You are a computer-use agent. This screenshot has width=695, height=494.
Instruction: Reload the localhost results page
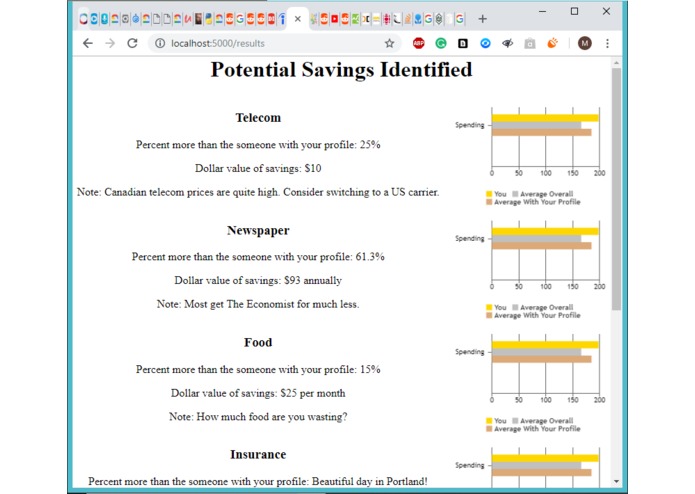click(132, 43)
